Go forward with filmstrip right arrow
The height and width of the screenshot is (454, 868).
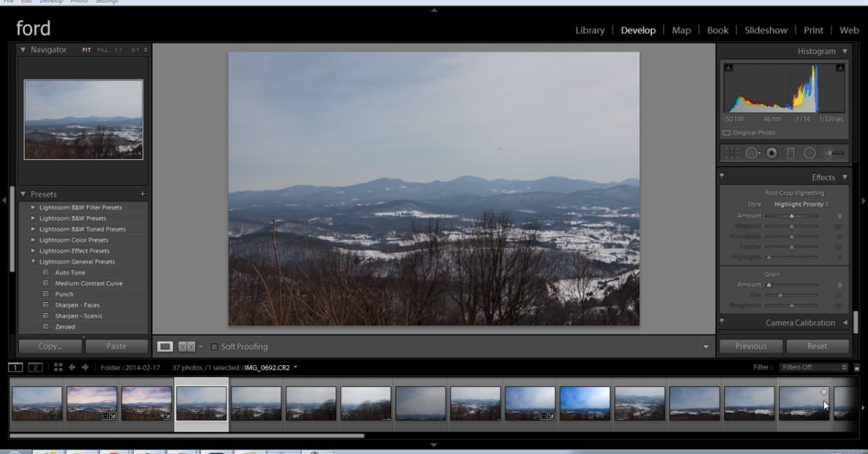click(85, 367)
